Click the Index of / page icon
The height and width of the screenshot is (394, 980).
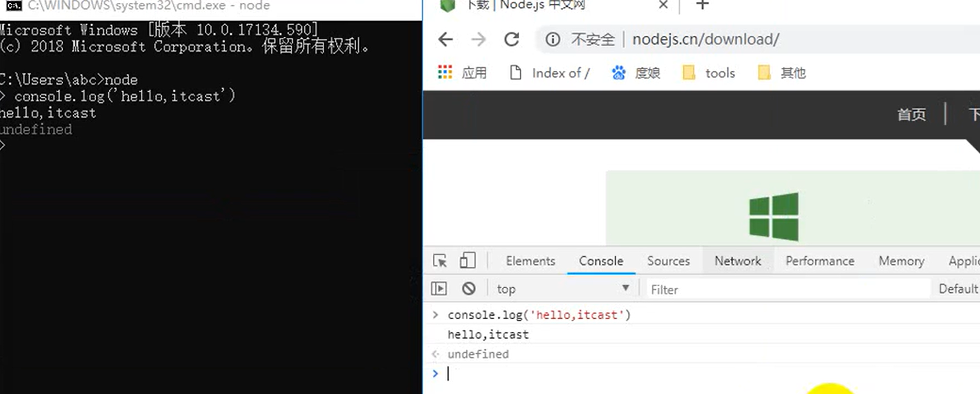pos(516,72)
